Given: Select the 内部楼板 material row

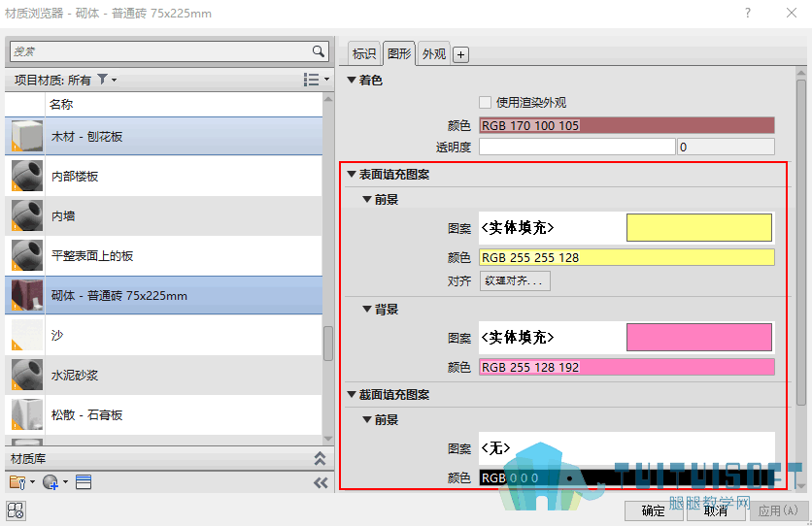Looking at the screenshot, I should pos(163,176).
